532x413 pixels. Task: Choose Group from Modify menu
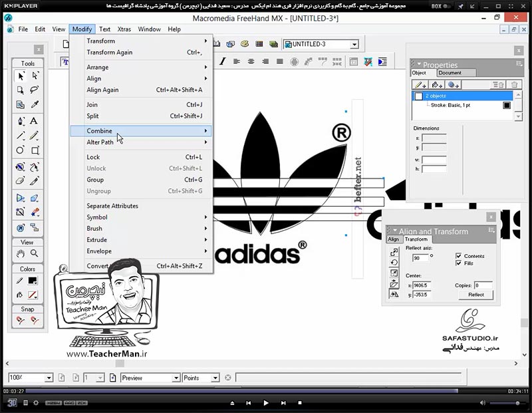tap(141, 180)
